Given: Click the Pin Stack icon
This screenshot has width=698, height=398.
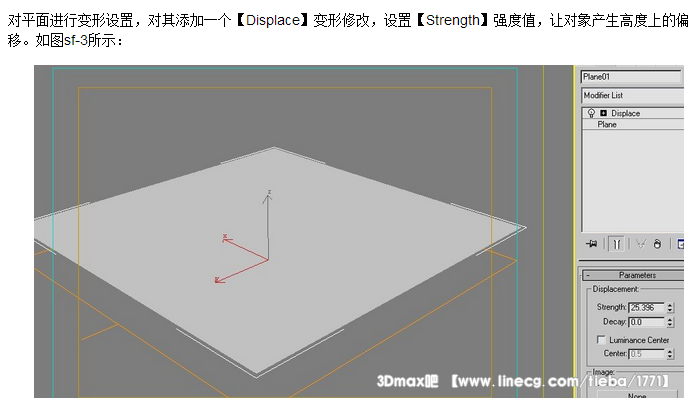Looking at the screenshot, I should click(x=592, y=244).
